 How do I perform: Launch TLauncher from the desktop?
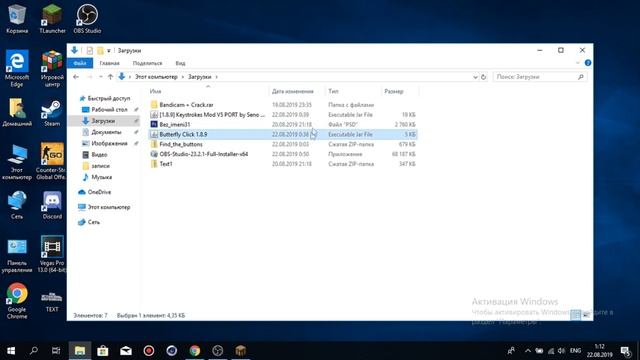(52, 18)
